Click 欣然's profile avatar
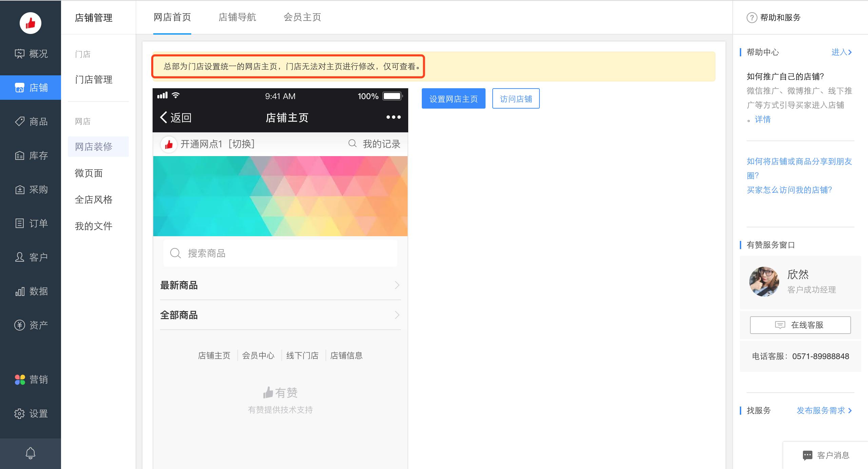Image resolution: width=868 pixels, height=469 pixels. [764, 281]
